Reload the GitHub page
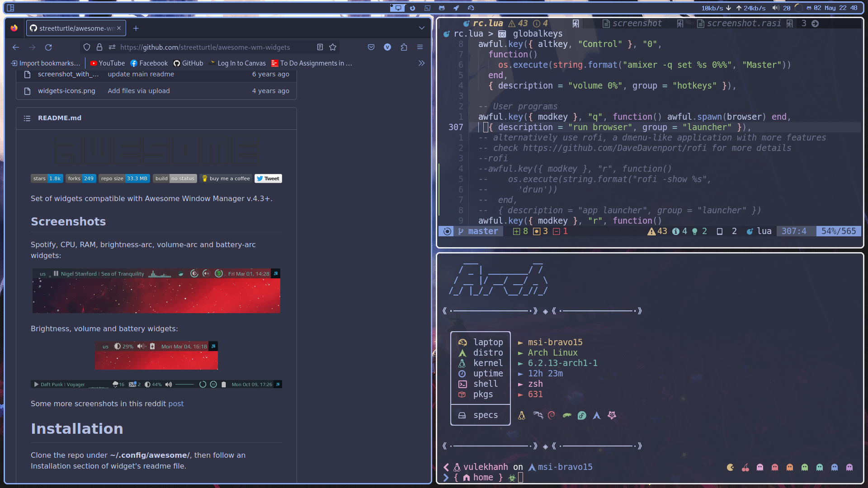 48,47
